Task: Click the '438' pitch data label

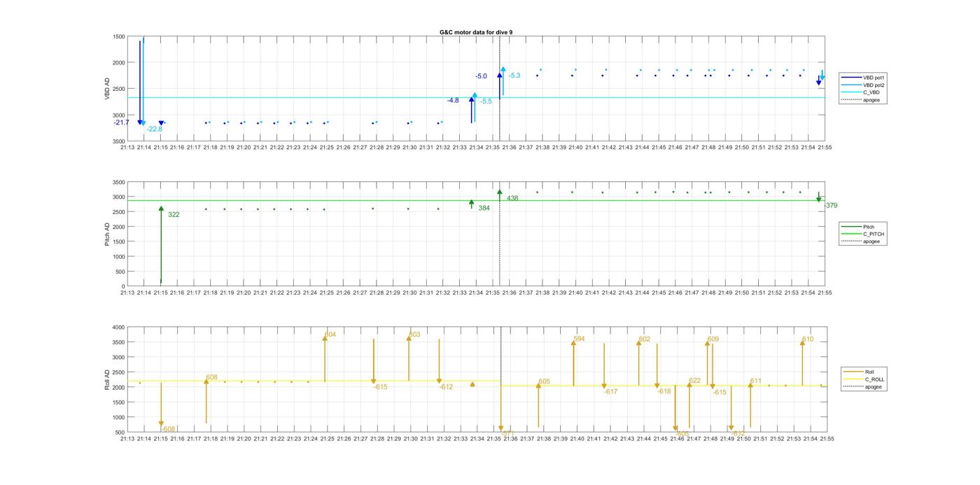Action: point(512,198)
